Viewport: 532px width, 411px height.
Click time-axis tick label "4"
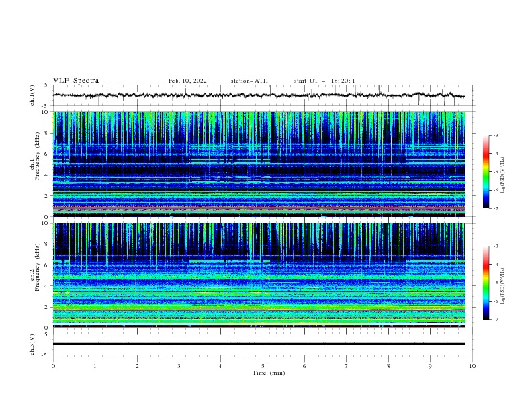[220, 366]
